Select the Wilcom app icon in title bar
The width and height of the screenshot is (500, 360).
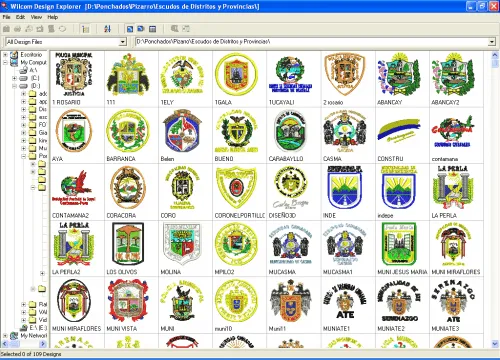pyautogui.click(x=5, y=6)
